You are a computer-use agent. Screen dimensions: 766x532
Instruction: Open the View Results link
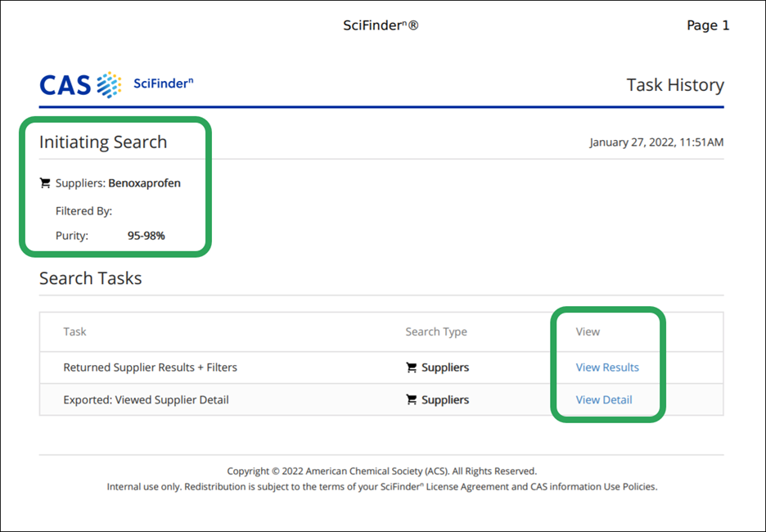click(x=607, y=367)
